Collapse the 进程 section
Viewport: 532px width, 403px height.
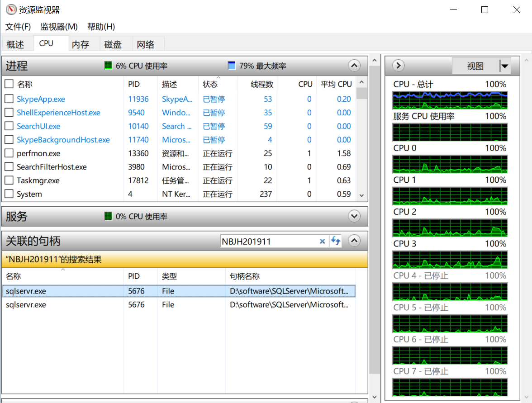coord(354,66)
